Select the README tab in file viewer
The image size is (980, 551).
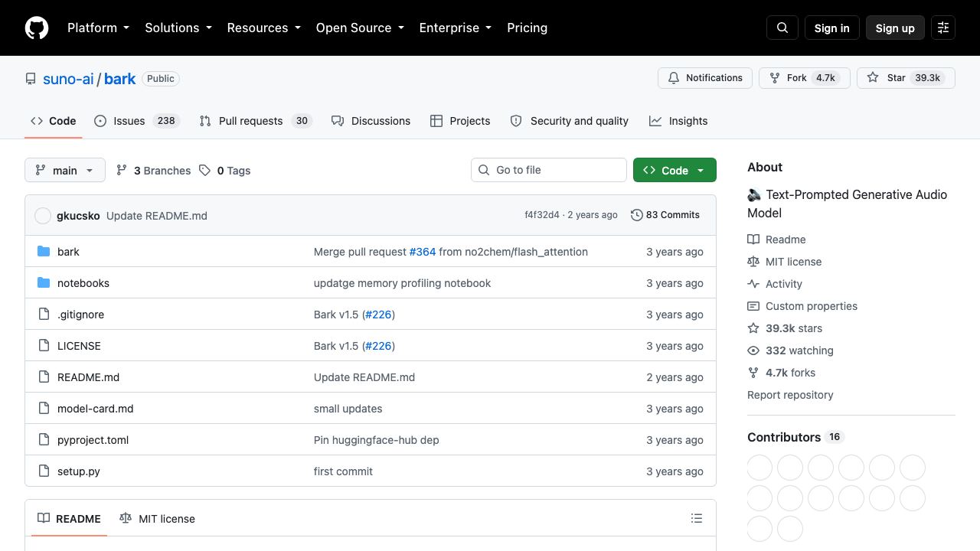tap(69, 519)
